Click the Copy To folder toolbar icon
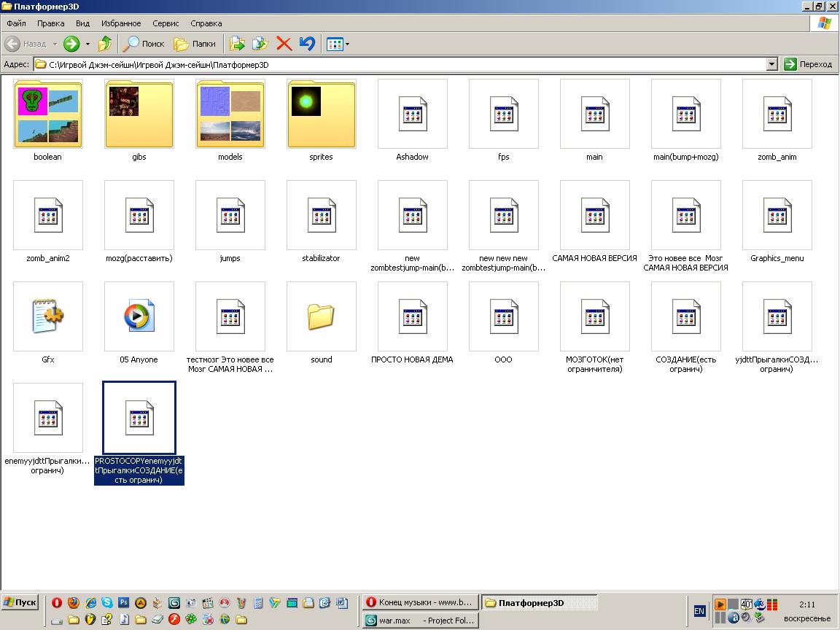 [x=260, y=44]
